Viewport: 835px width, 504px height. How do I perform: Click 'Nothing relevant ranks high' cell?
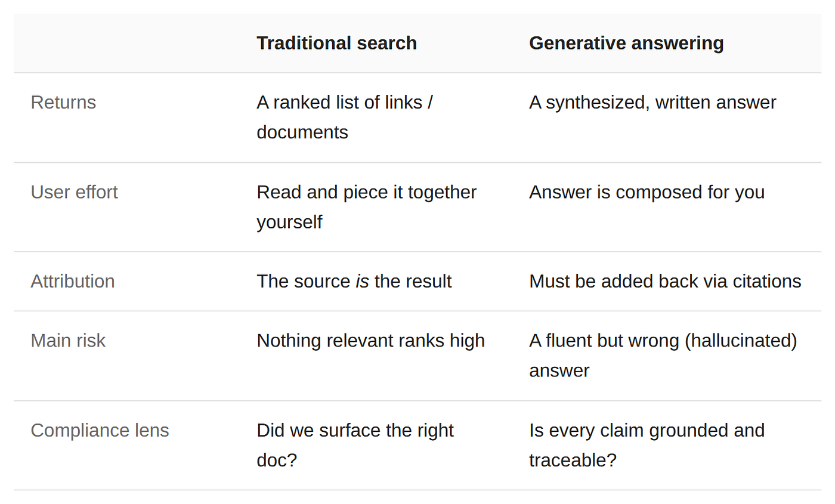(370, 341)
